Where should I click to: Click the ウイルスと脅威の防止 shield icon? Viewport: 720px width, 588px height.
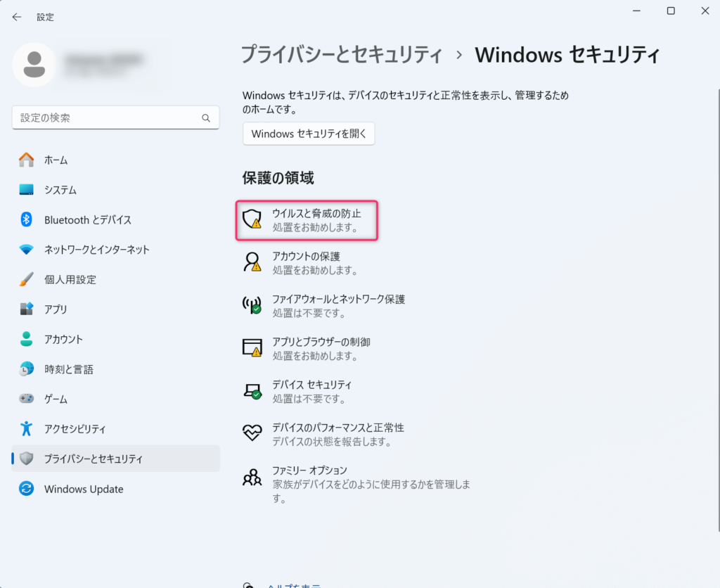pyautogui.click(x=252, y=219)
